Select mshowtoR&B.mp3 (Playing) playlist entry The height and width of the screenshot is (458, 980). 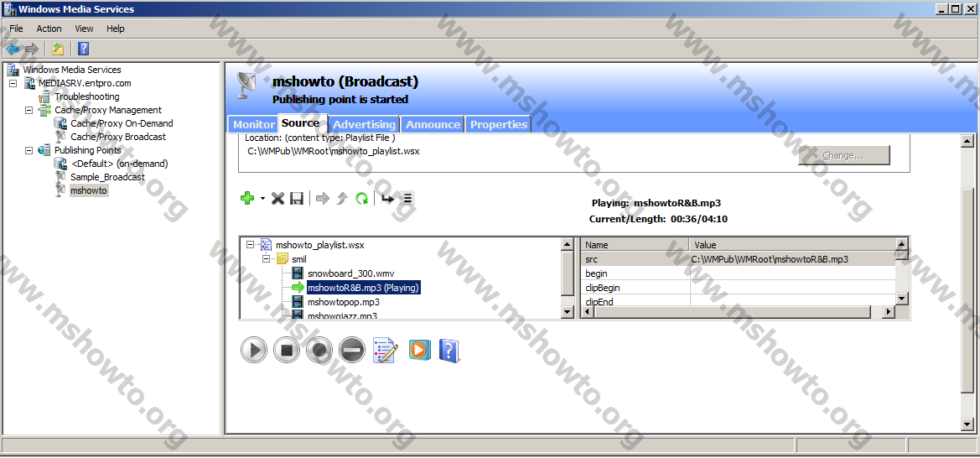tap(363, 288)
